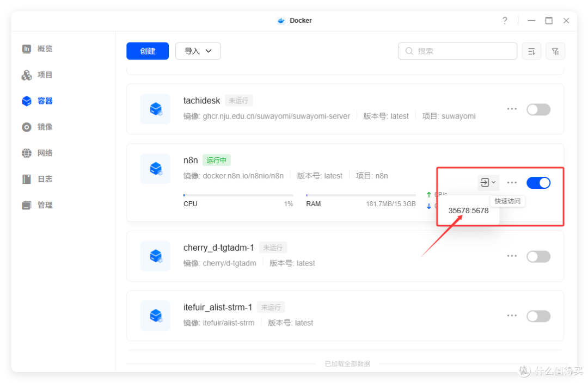Click the 管理 menu label

[x=45, y=205]
